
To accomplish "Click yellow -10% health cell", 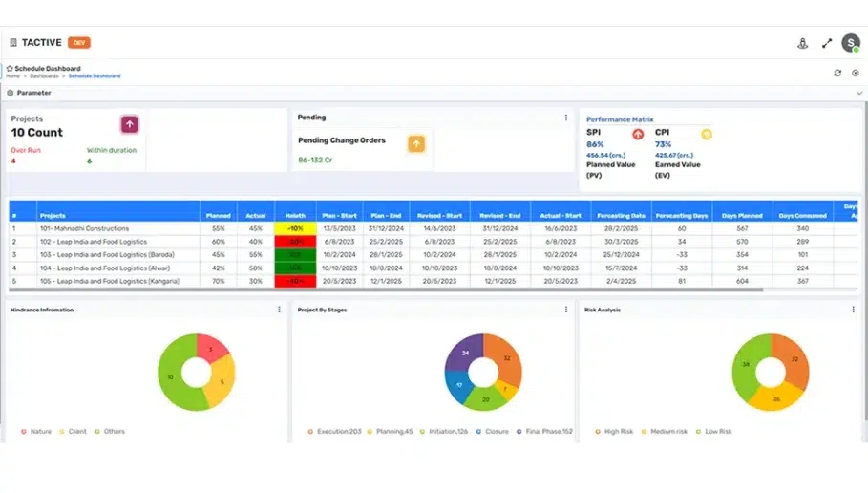I will coord(295,228).
